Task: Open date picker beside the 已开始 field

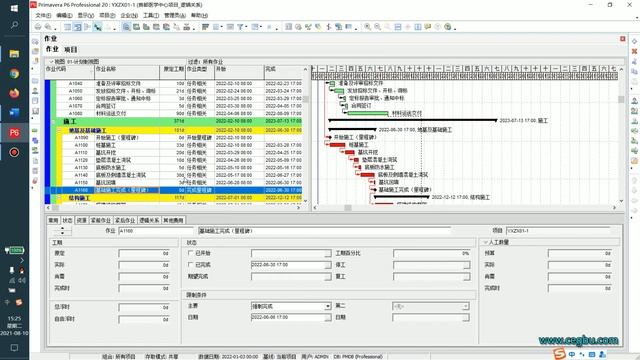Action: pos(327,253)
